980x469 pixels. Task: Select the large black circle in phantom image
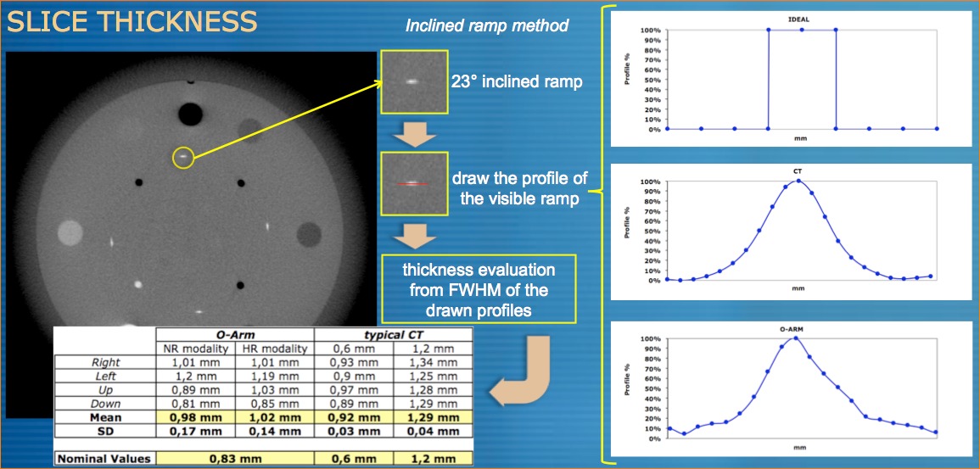point(189,113)
